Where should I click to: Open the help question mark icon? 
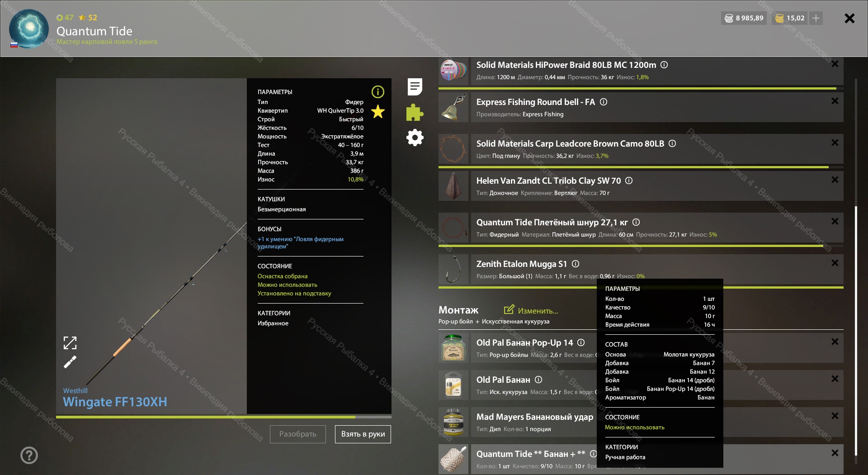pos(29,455)
